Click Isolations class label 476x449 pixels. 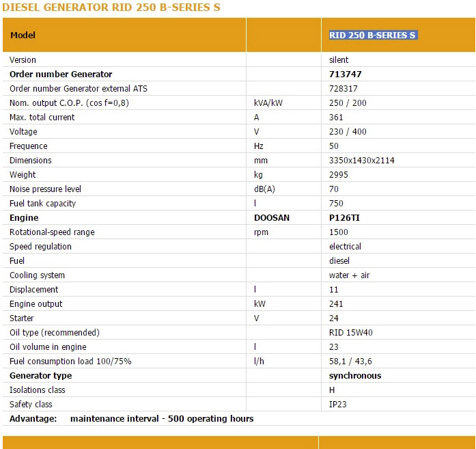point(38,390)
